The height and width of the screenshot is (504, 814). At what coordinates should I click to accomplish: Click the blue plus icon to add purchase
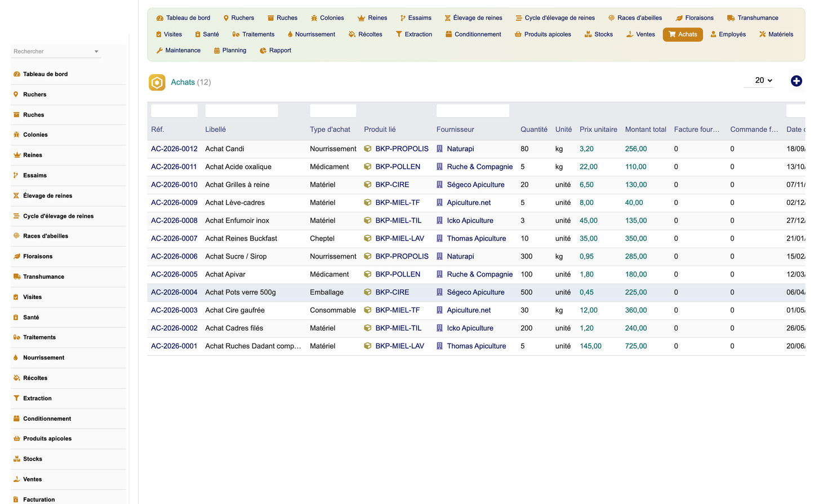click(796, 81)
